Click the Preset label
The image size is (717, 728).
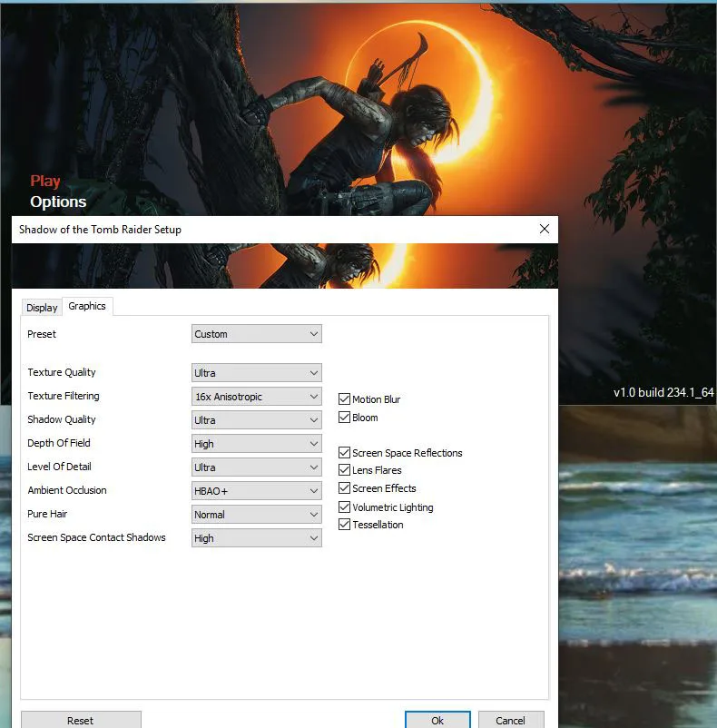point(42,334)
